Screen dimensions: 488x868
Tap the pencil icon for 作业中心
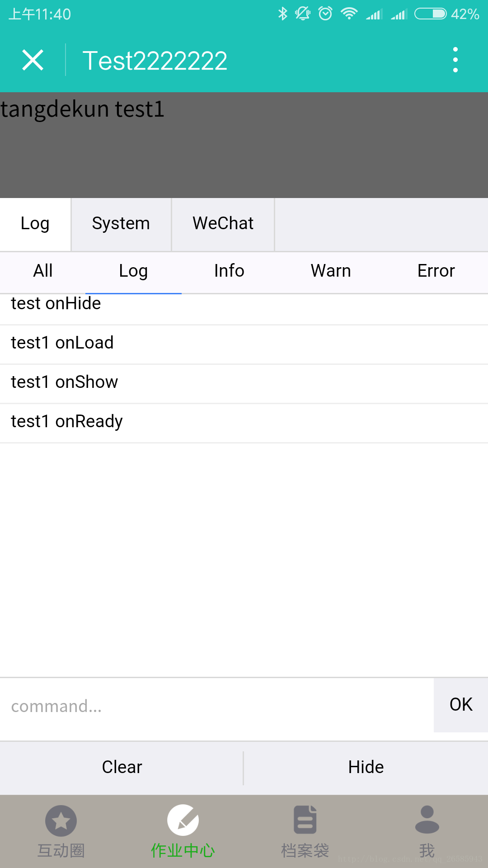pos(183,821)
